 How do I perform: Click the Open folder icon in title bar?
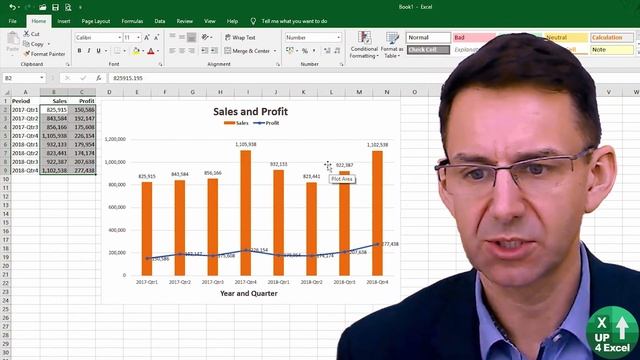(42, 7)
